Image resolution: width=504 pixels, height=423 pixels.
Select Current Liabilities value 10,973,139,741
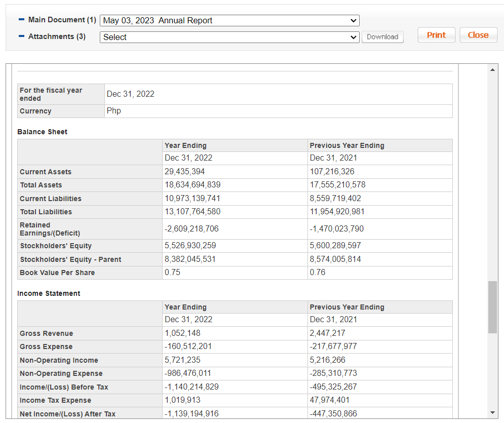coord(192,198)
